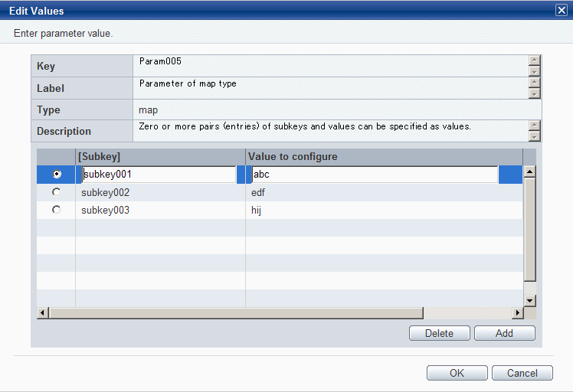Click the Description field's down scroll arrow

pos(534,136)
